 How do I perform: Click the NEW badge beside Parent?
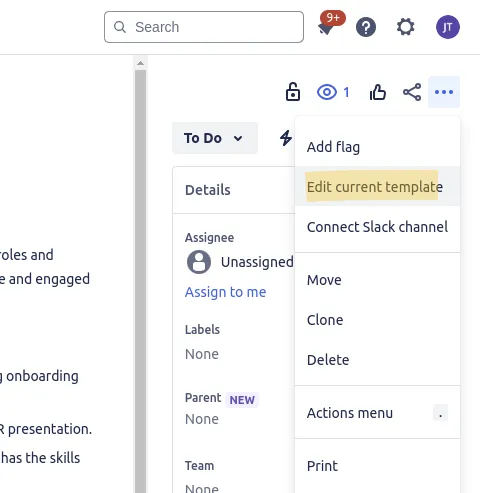point(242,400)
